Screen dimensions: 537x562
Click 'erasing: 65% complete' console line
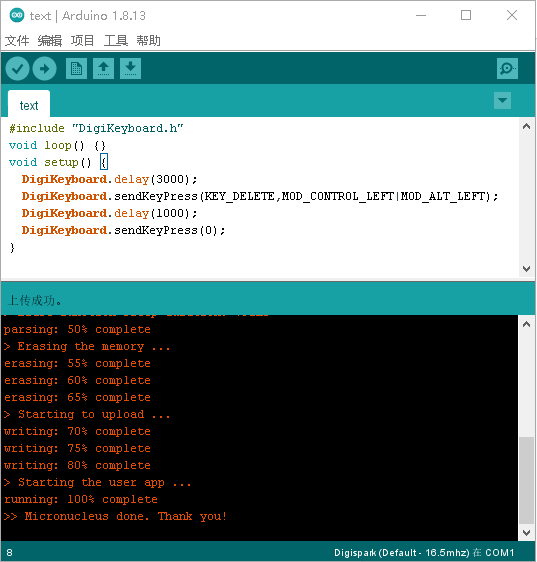(77, 397)
